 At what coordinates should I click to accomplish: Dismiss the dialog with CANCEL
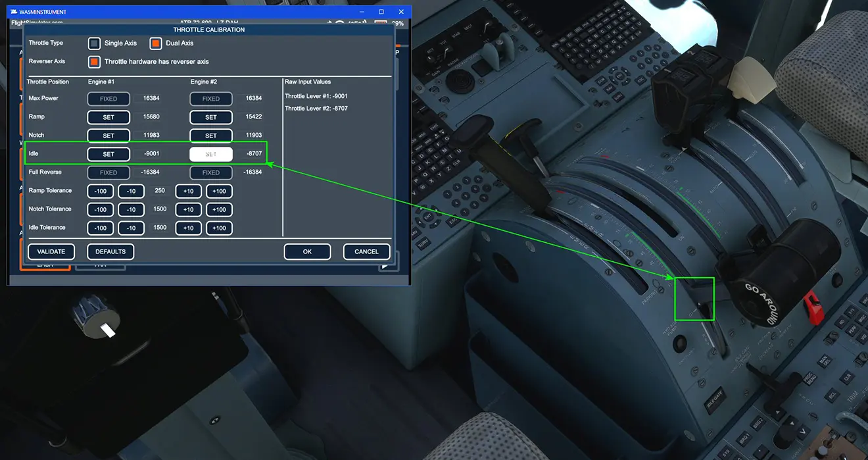pos(366,251)
